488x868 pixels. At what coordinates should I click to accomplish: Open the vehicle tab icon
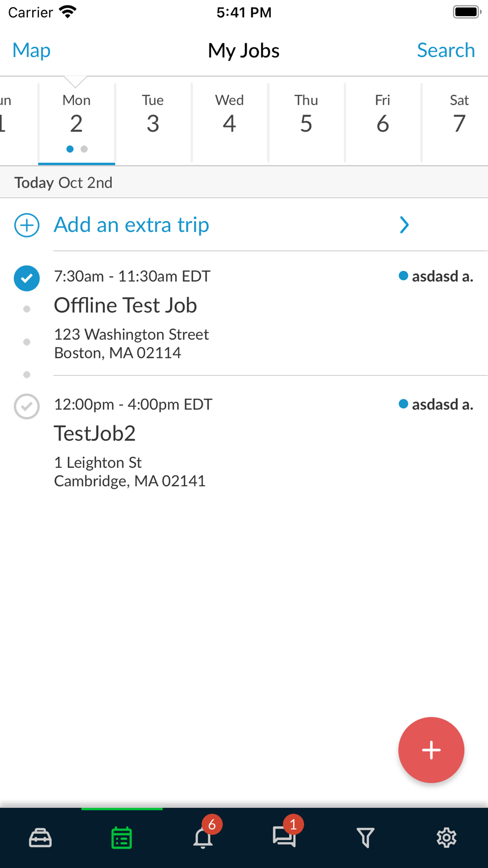[x=40, y=838]
